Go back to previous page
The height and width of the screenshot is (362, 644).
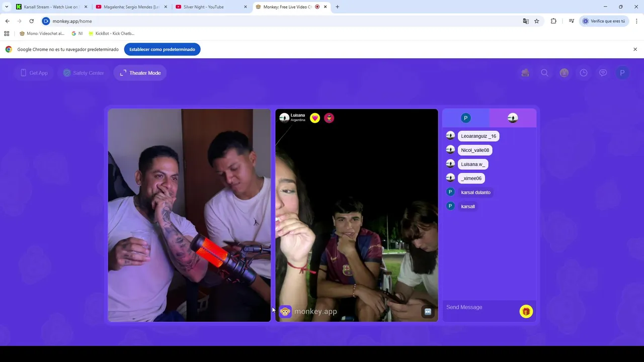tap(7, 21)
